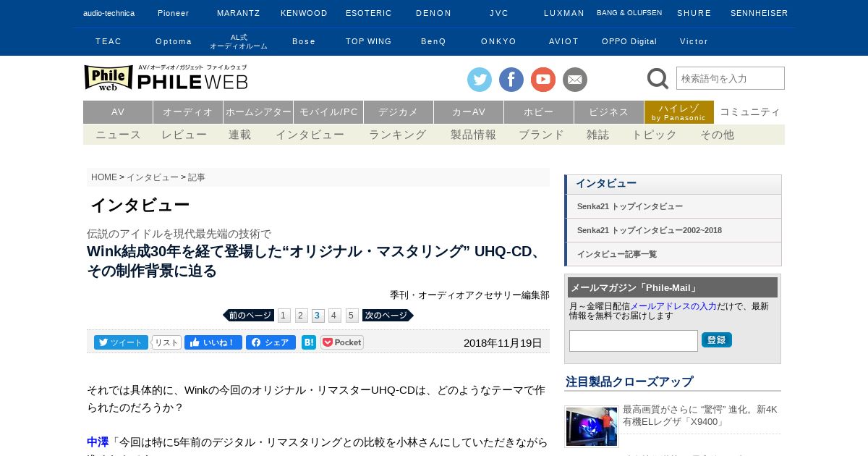Open the Facebook social icon
This screenshot has width=868, height=456.
pos(511,80)
